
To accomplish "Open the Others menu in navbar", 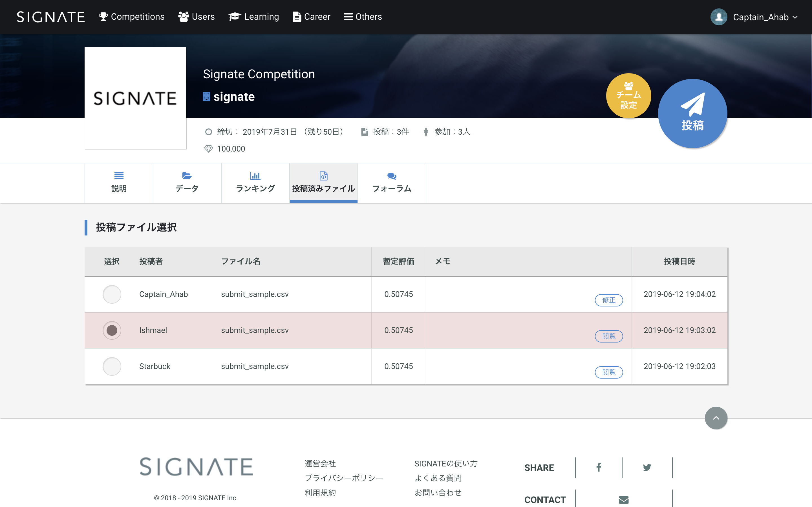I will pos(363,17).
